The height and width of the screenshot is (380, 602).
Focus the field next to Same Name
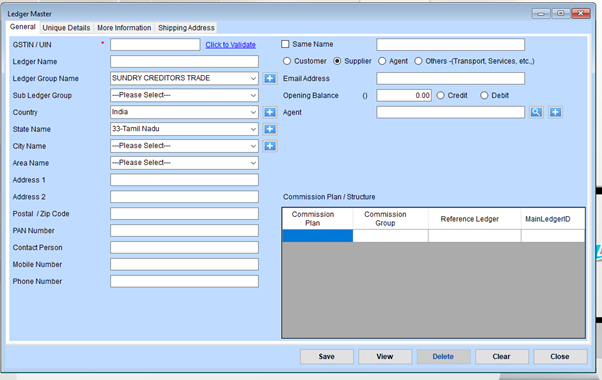[x=450, y=45]
